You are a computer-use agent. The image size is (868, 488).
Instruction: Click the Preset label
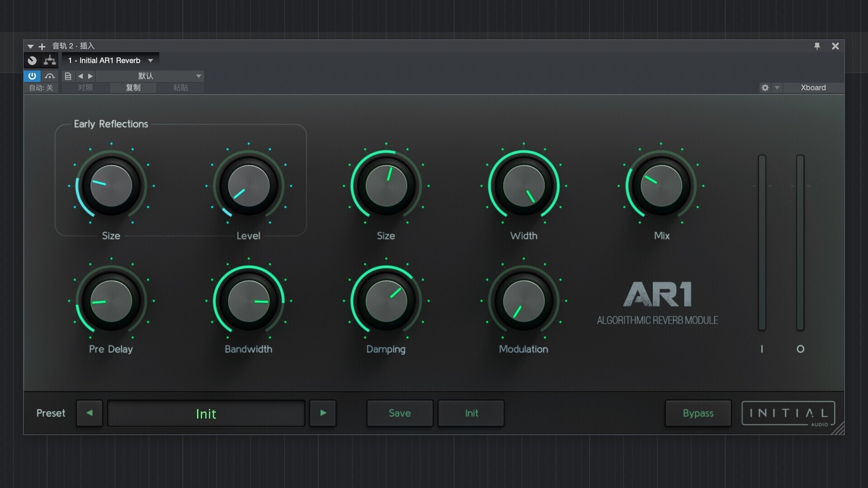(51, 413)
